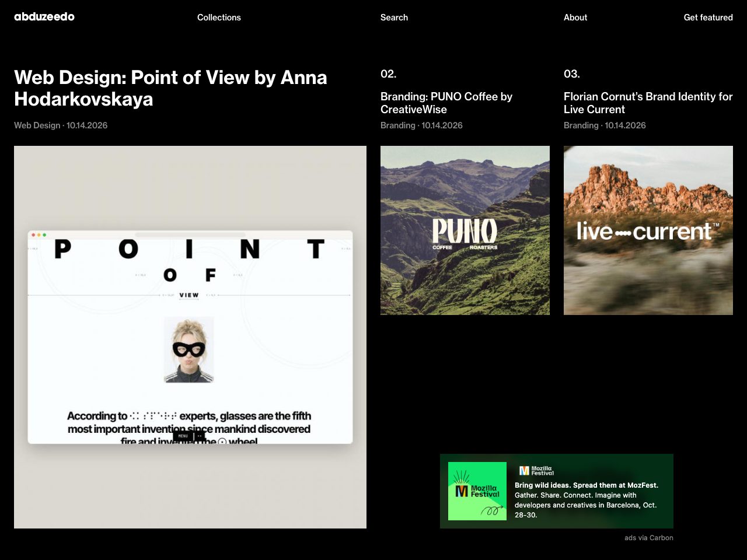Click the 02. article number

click(389, 74)
